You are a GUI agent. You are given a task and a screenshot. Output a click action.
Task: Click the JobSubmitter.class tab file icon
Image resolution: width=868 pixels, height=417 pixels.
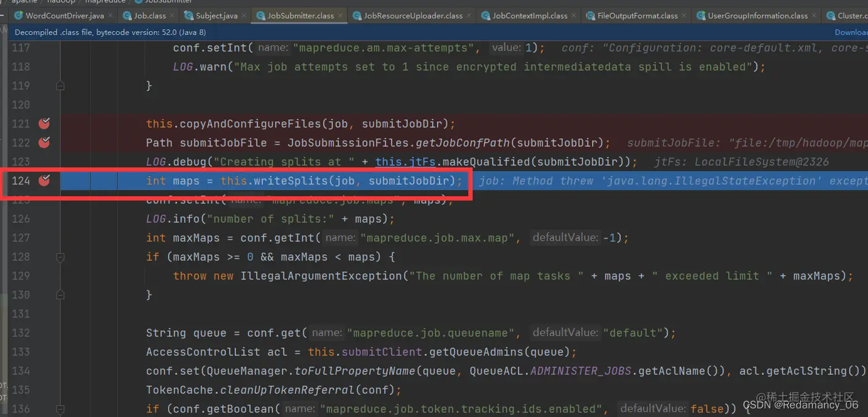(260, 15)
